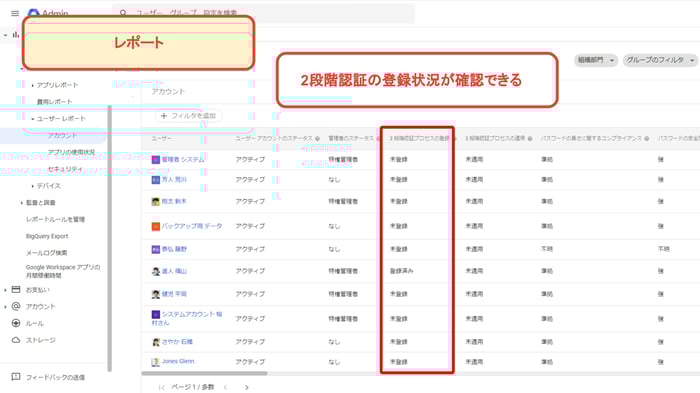The height and width of the screenshot is (393, 700).
Task: Expand the 監査と調査 section
Action: tap(21, 203)
